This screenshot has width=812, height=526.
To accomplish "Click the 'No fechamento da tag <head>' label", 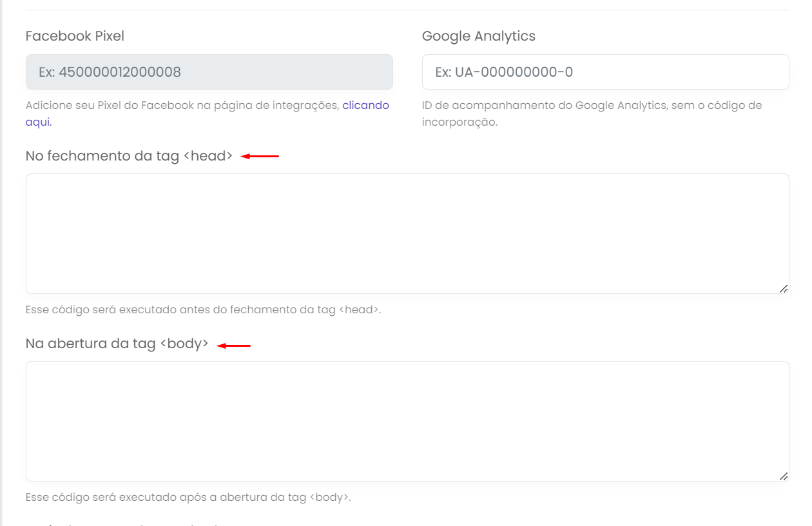I will [x=129, y=156].
